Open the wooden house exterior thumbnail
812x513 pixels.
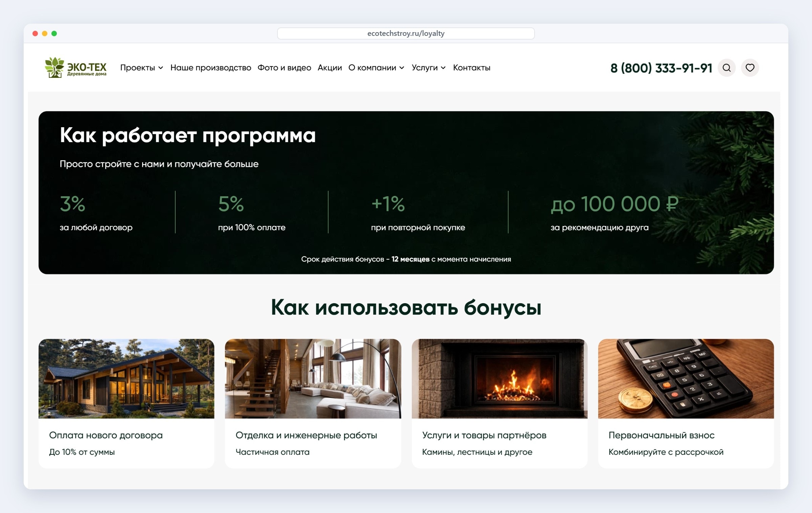[x=127, y=379]
